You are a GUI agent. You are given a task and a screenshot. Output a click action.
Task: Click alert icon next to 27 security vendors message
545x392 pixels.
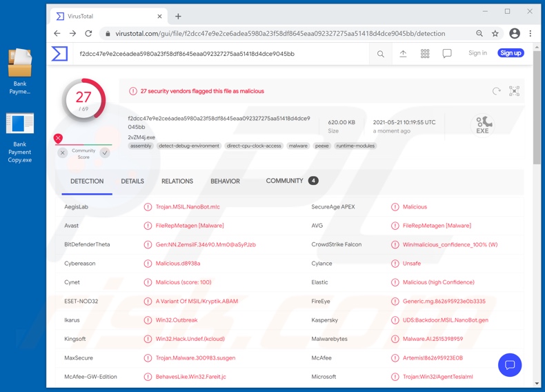(x=132, y=91)
